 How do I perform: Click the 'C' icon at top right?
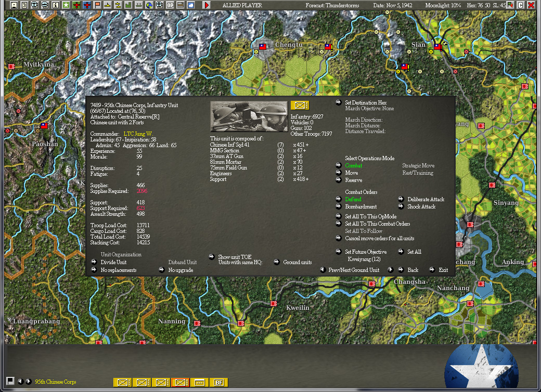coord(521,5)
